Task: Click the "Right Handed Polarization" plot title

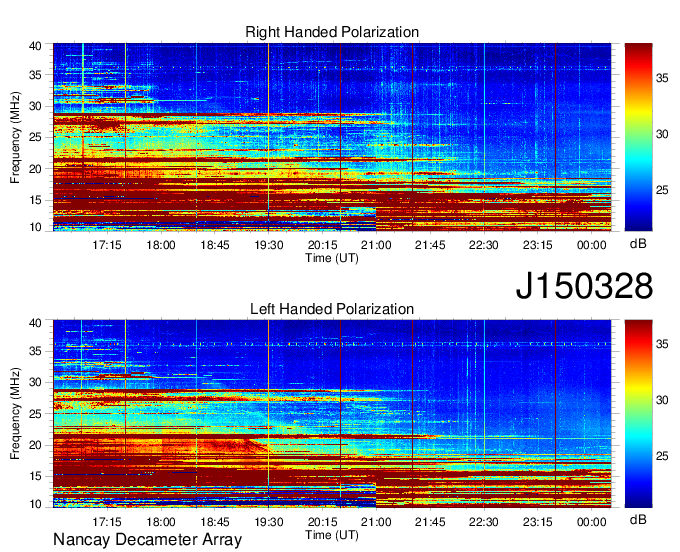Action: (332, 32)
